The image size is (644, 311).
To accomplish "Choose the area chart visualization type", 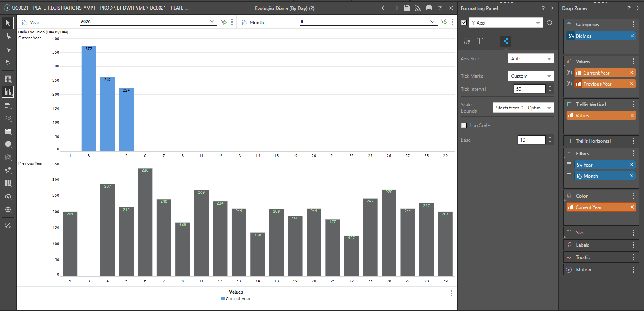I will pos(8,131).
